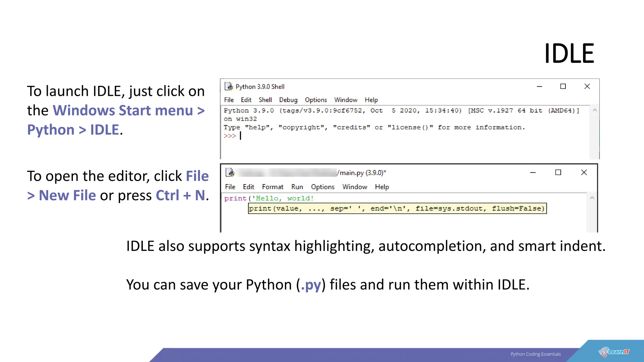Image resolution: width=644 pixels, height=362 pixels.
Task: Click at the >>> shell prompt
Action: pyautogui.click(x=230, y=136)
